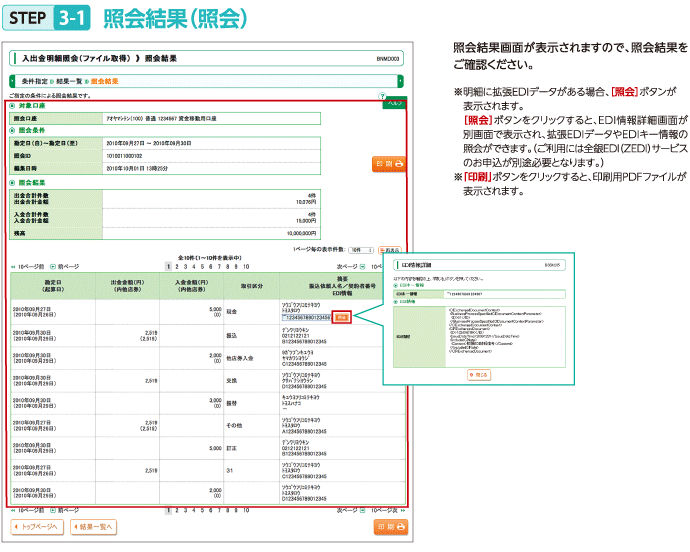Close the EDI情報詳細 popup with 閉じる
Screen dimensions: 690x552
pyautogui.click(x=479, y=375)
